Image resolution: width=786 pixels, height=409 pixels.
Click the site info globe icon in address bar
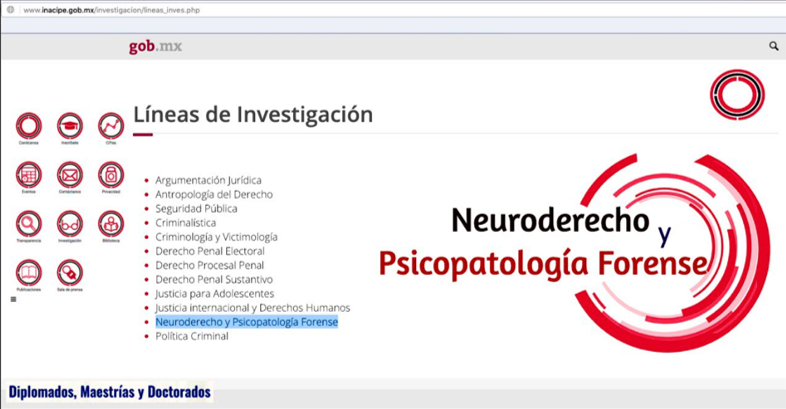click(11, 10)
